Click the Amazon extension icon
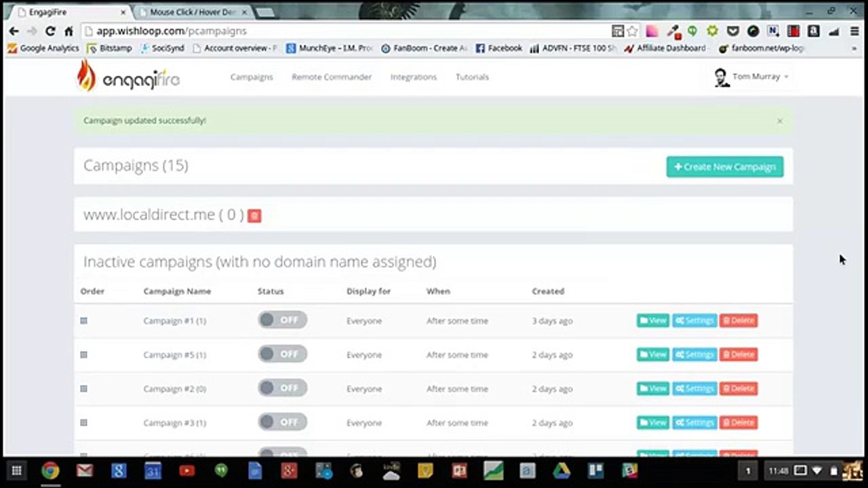The image size is (868, 488). click(813, 31)
